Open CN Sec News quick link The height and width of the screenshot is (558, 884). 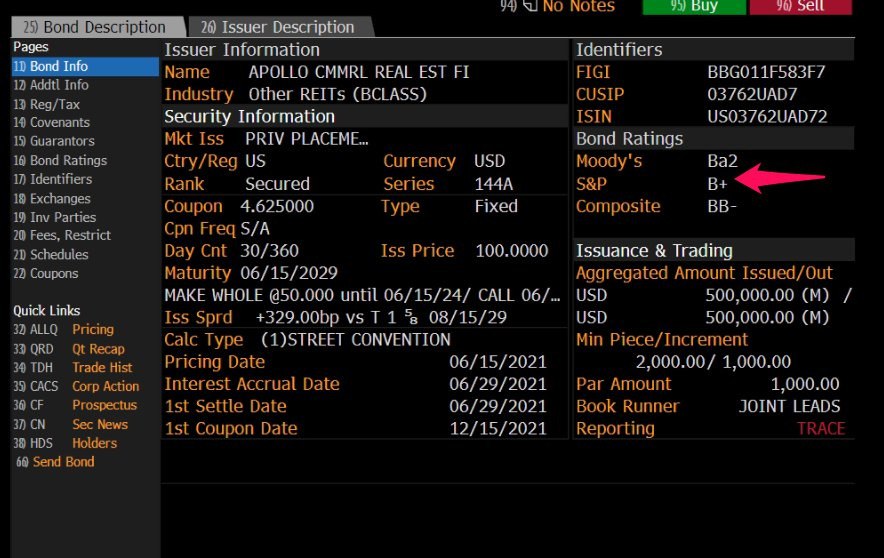pos(70,424)
